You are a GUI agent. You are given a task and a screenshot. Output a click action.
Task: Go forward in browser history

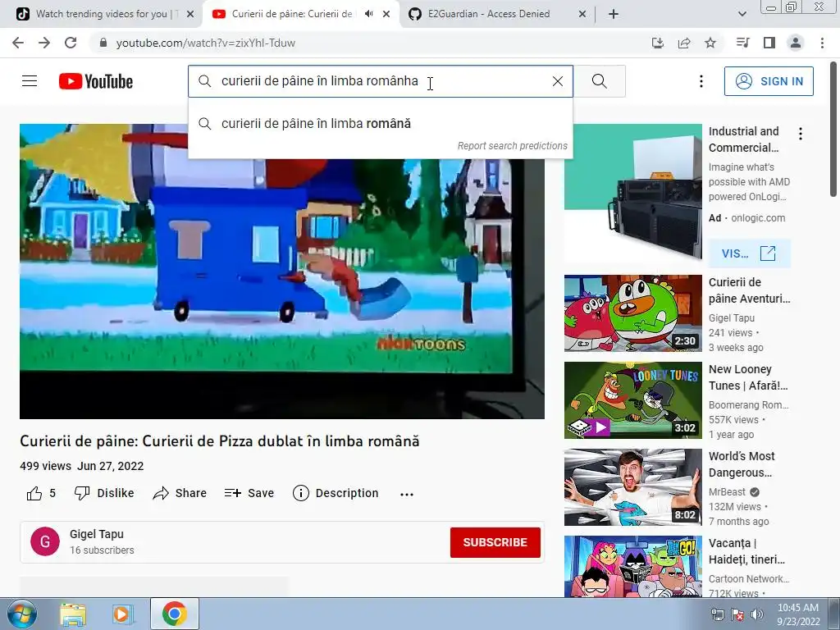44,43
